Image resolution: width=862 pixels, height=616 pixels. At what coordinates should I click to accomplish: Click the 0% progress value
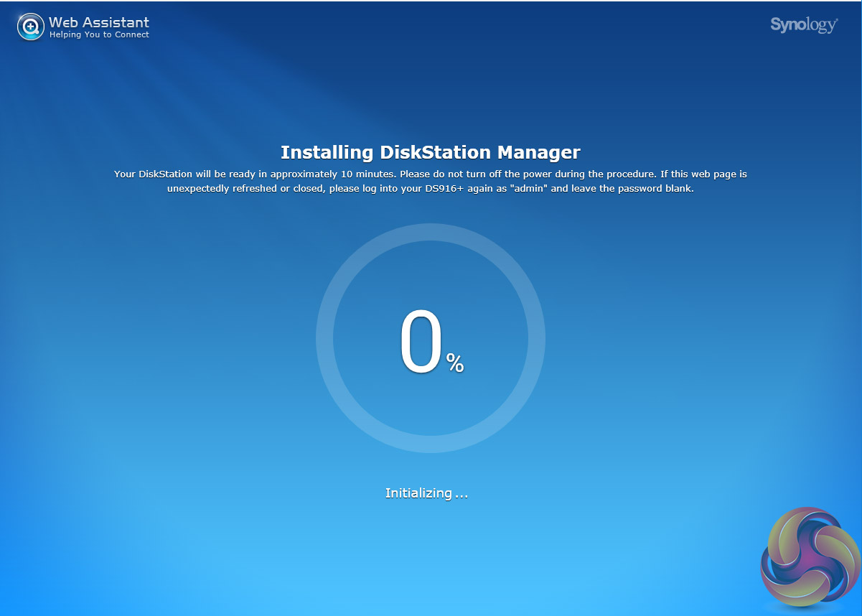[431, 343]
